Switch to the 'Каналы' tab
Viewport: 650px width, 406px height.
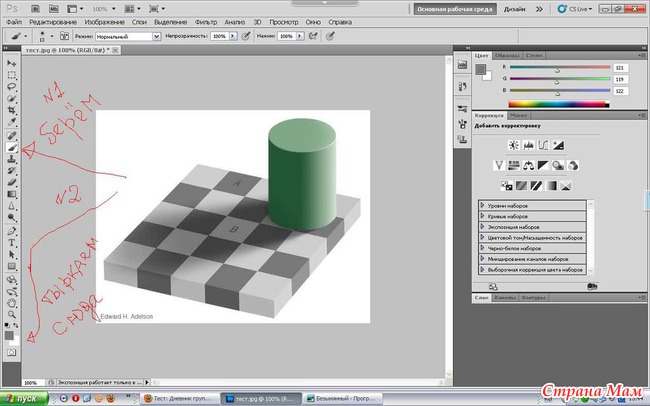pos(504,297)
